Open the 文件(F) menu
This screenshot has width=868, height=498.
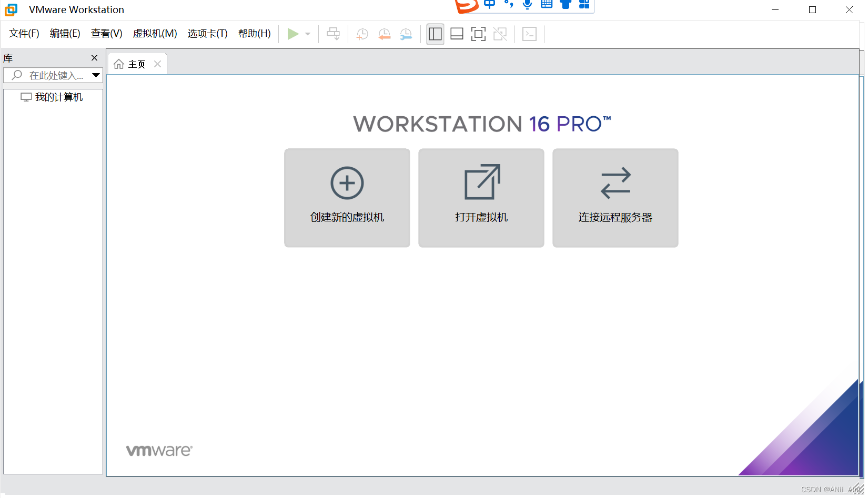click(x=24, y=34)
